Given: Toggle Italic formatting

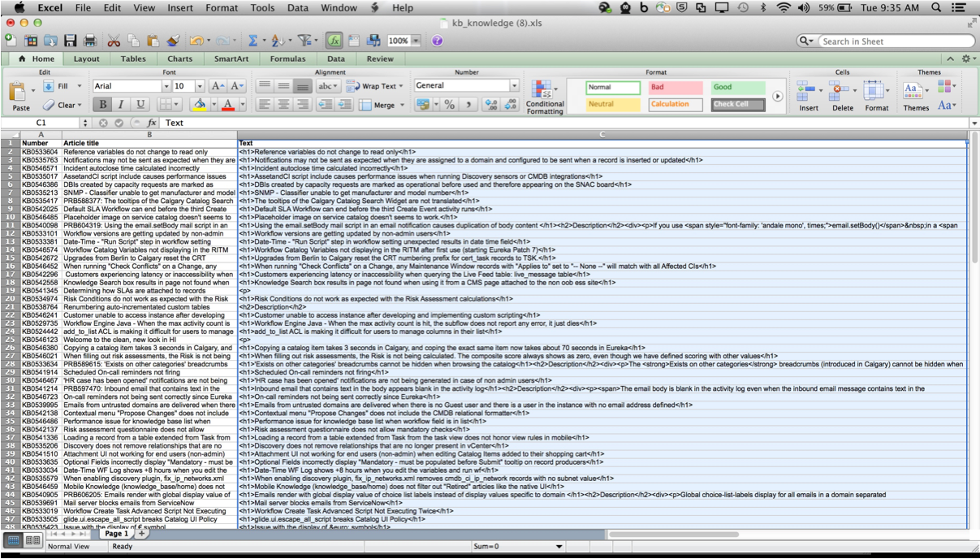Looking at the screenshot, I should [121, 105].
